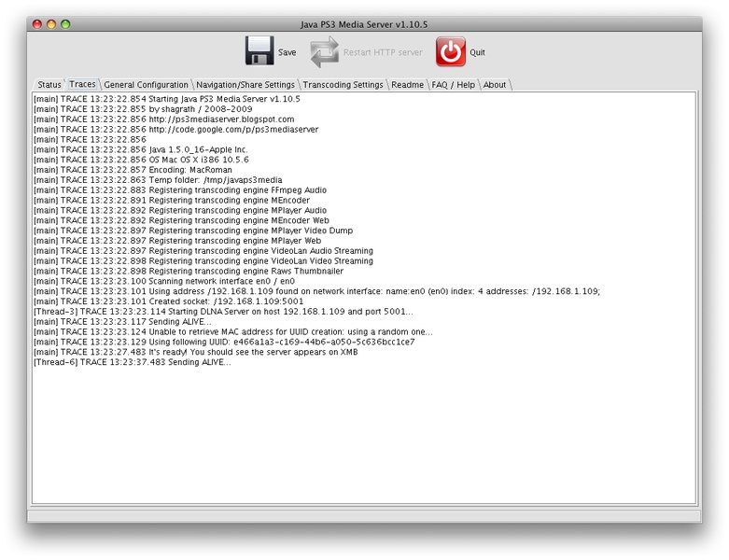Click the line ending in engine MEncoder
Viewport: 729px width, 560px height.
click(x=172, y=201)
